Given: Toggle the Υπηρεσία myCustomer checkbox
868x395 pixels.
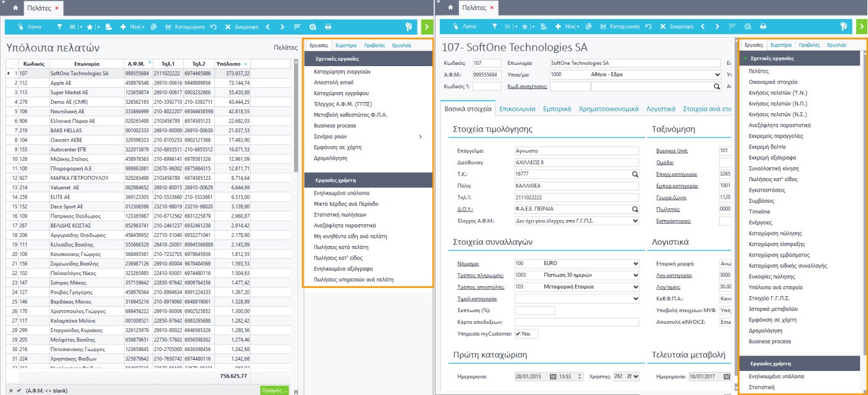Looking at the screenshot, I should (519, 333).
